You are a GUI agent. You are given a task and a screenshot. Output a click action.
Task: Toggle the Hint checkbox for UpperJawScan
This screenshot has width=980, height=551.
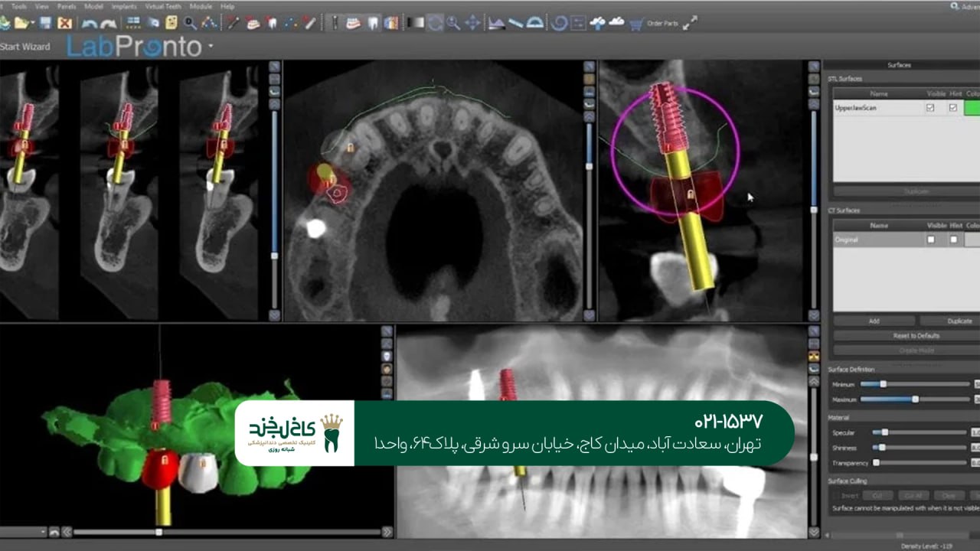point(952,108)
